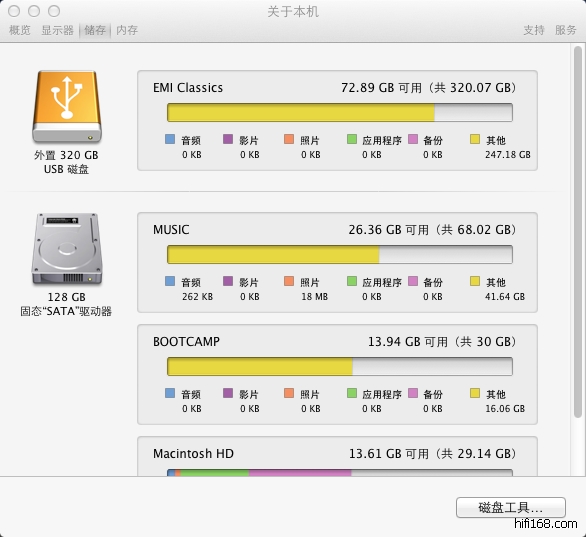Viewport: 586px width, 537px height.
Task: Click the BOOTCAMP volume usage bar
Action: [x=340, y=367]
